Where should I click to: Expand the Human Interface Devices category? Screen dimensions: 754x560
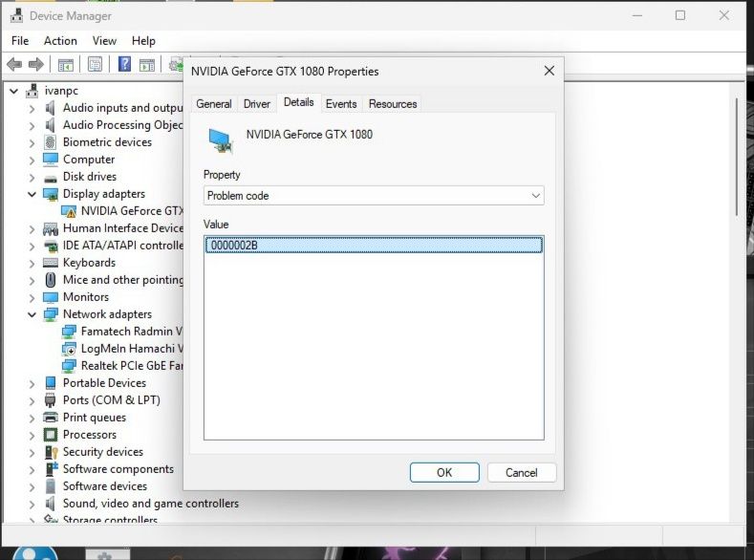click(32, 228)
